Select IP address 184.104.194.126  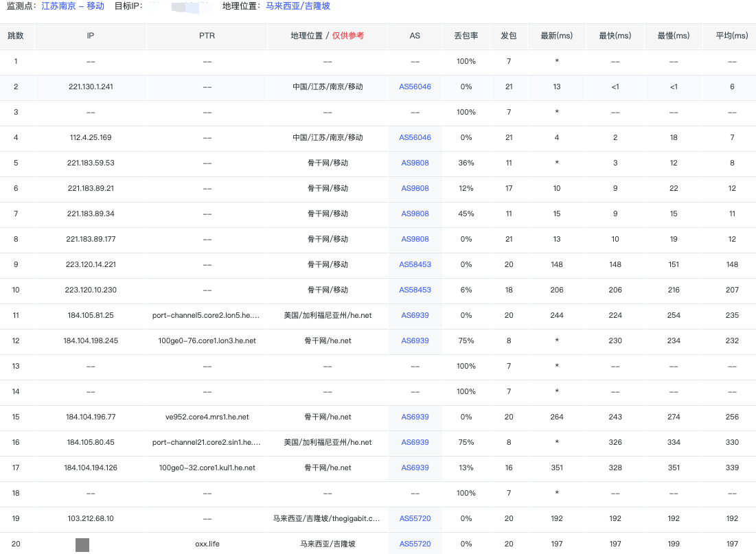click(91, 468)
